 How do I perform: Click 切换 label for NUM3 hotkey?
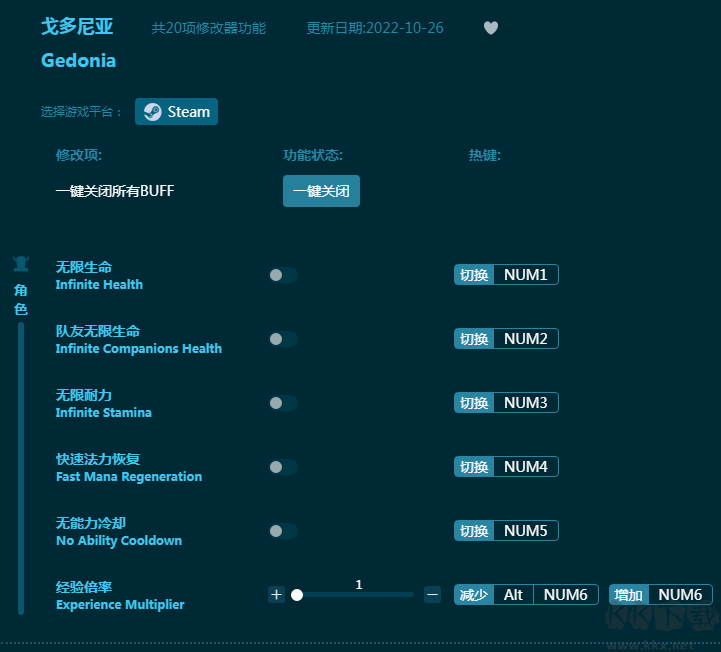[474, 403]
